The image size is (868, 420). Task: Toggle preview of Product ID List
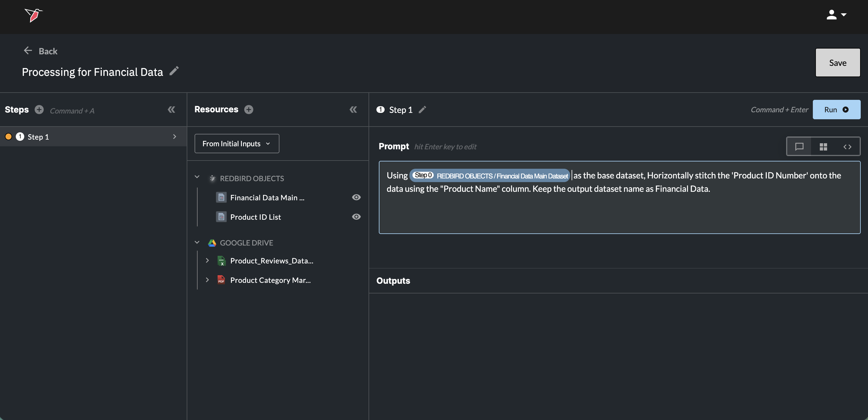pyautogui.click(x=356, y=217)
